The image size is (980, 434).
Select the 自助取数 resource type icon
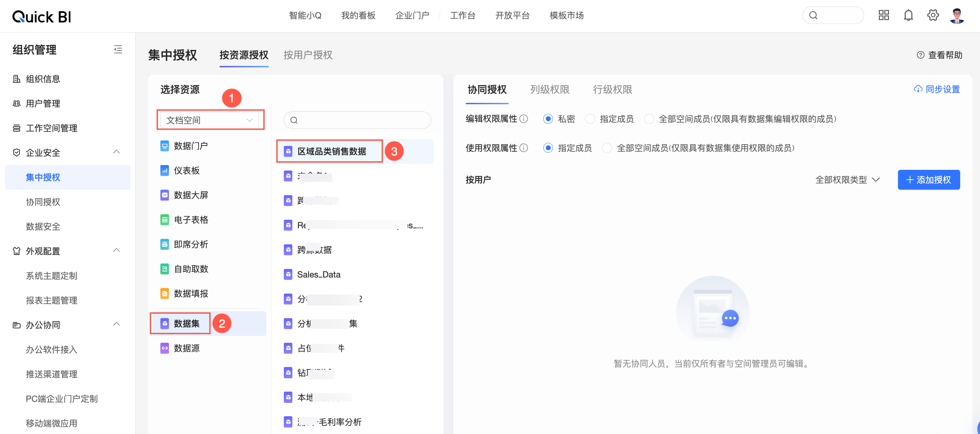(x=164, y=269)
